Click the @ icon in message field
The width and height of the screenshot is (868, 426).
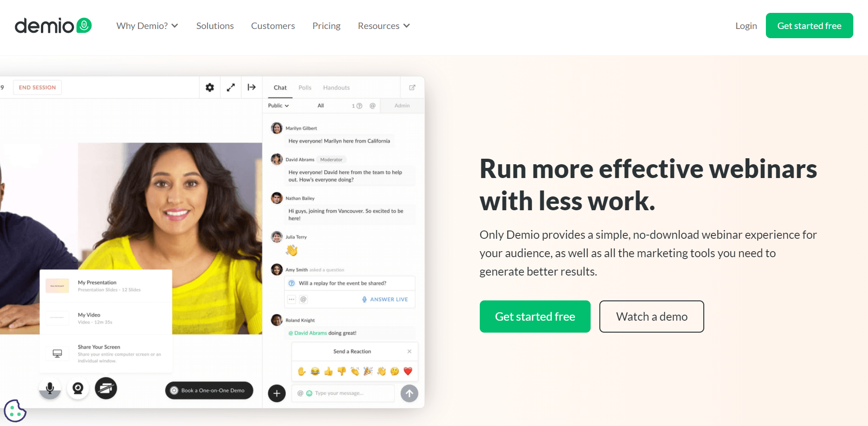[300, 393]
